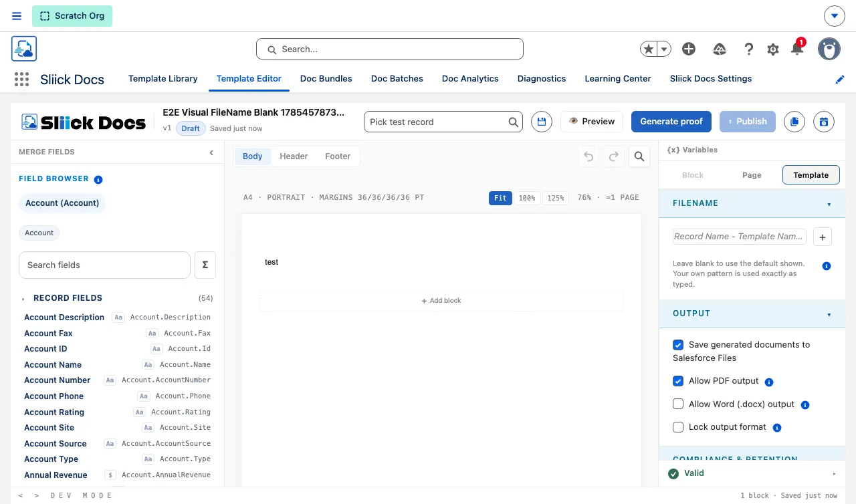Open the Template Library tab
Viewport: 856px width, 504px height.
click(163, 78)
